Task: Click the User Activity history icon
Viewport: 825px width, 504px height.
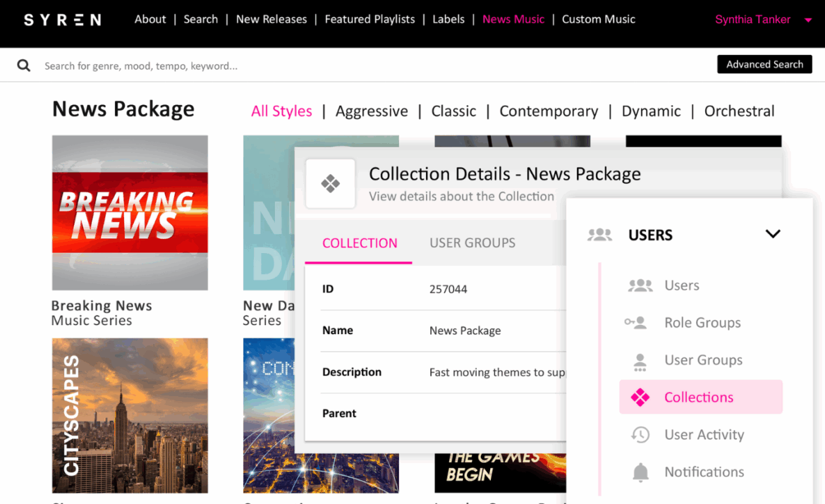Action: [x=640, y=435]
